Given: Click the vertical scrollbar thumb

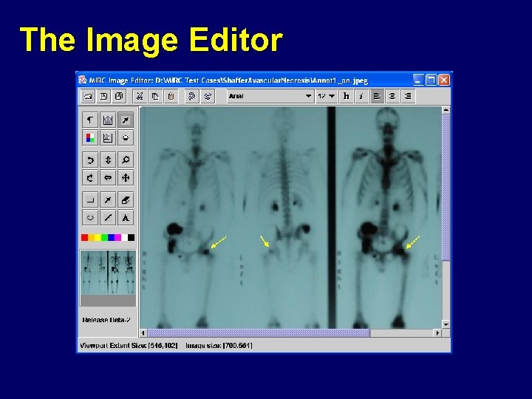Looking at the screenshot, I should click(x=446, y=187).
